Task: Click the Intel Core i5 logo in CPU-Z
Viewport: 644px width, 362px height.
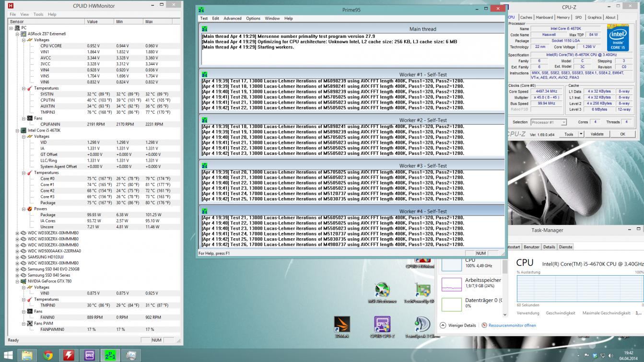Action: pyautogui.click(x=617, y=37)
